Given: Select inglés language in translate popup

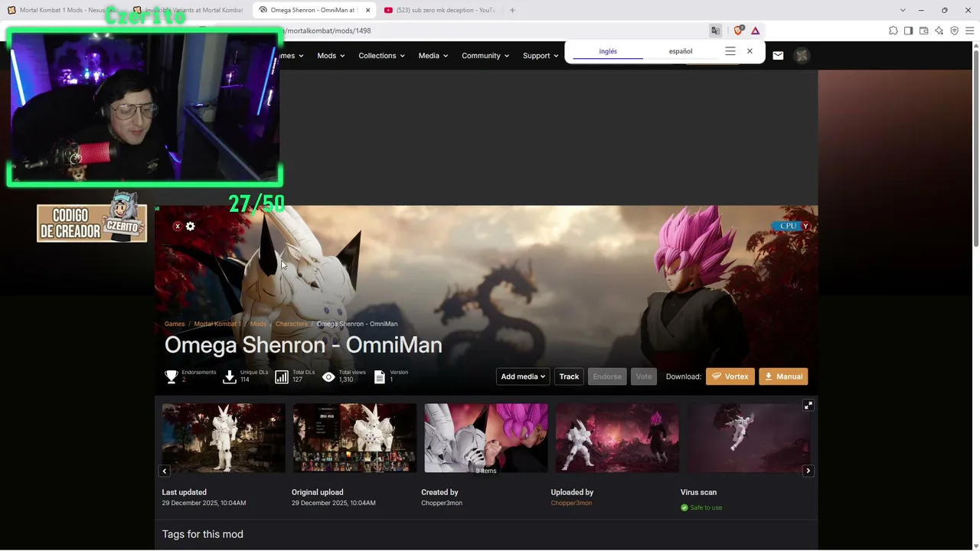Looking at the screenshot, I should [608, 51].
